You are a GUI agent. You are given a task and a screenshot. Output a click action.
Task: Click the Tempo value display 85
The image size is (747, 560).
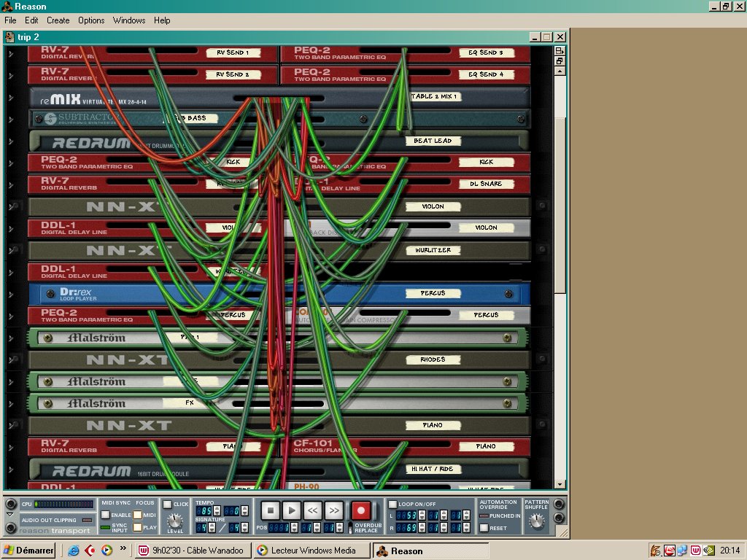point(204,510)
